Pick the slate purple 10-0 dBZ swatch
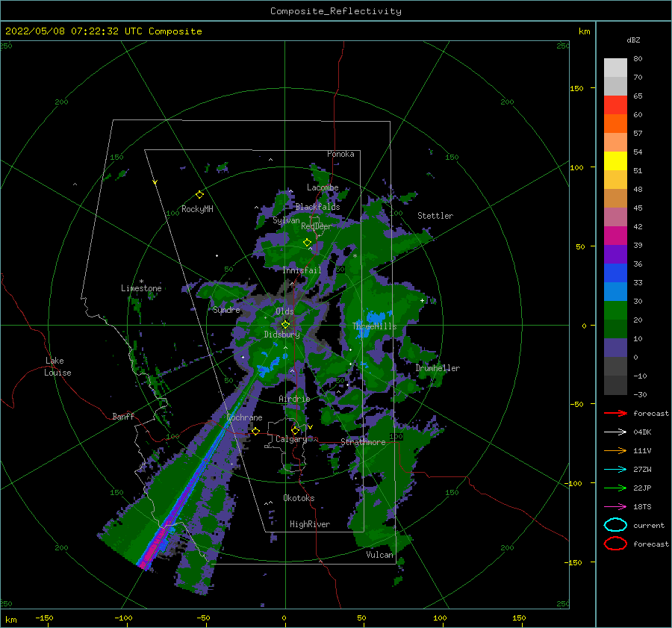The height and width of the screenshot is (628, 672). (615, 348)
